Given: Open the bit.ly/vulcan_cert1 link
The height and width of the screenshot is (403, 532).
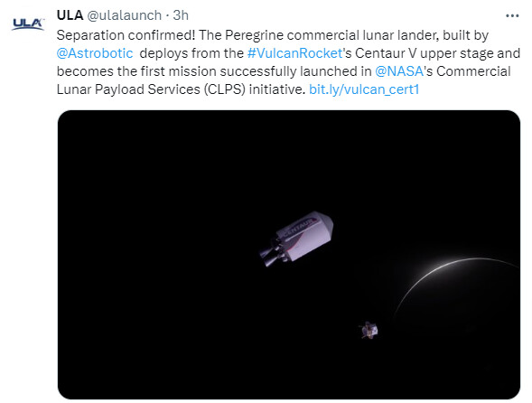Looking at the screenshot, I should click(x=364, y=89).
